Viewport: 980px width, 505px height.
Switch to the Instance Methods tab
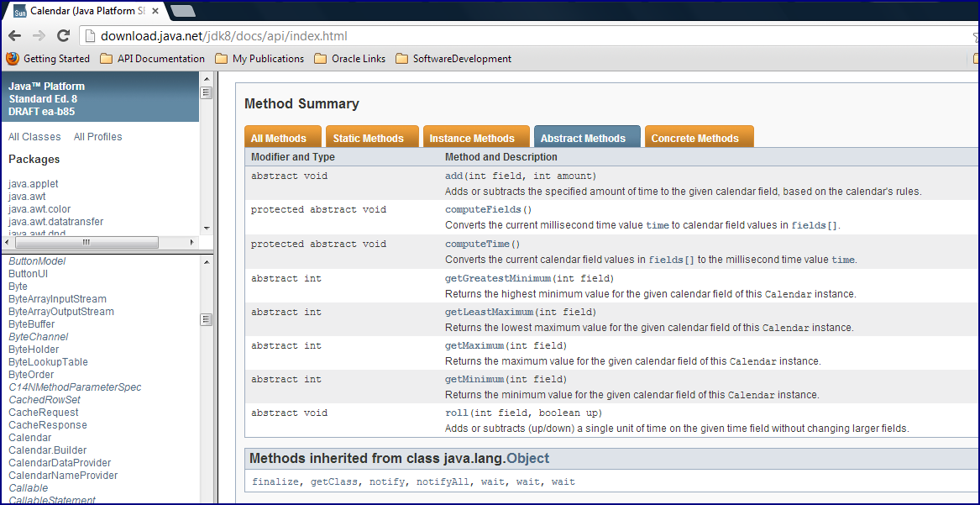tap(475, 137)
